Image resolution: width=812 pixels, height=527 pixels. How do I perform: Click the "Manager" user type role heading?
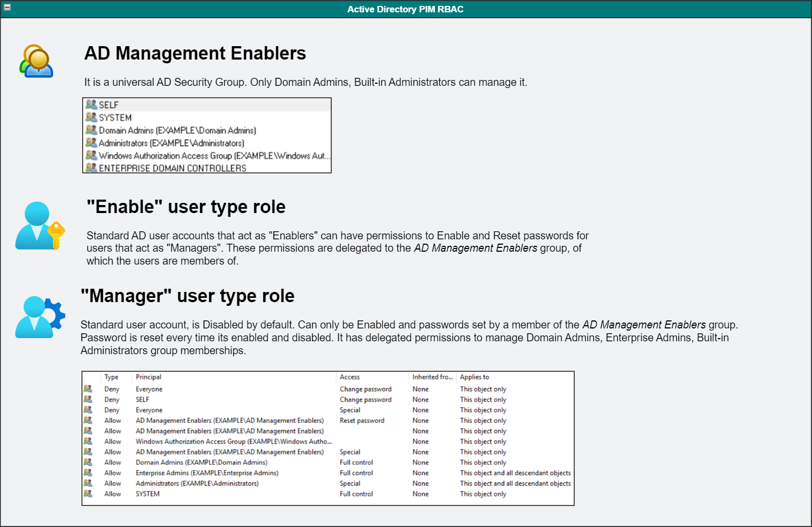click(x=187, y=296)
